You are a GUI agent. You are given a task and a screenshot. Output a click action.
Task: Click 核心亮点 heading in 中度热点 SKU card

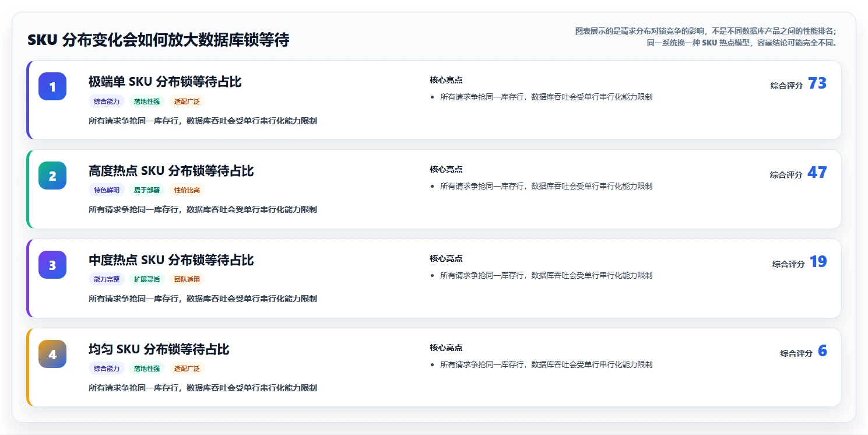[x=446, y=258]
